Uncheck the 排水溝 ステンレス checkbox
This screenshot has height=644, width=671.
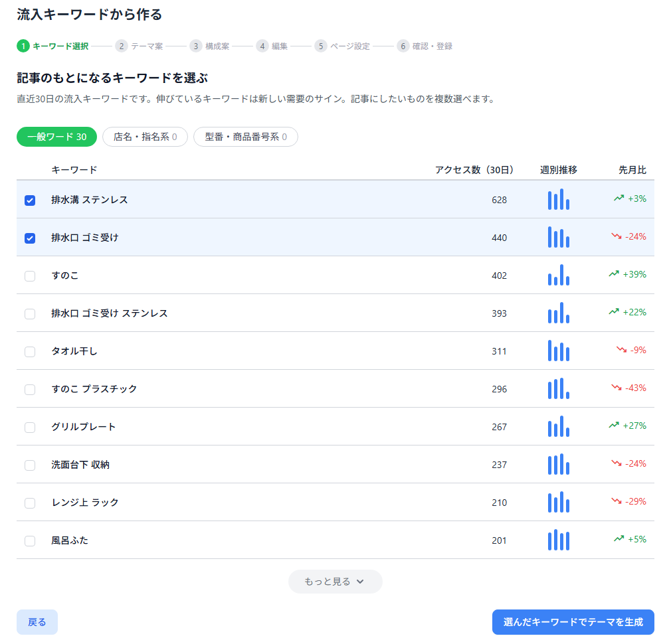click(30, 200)
